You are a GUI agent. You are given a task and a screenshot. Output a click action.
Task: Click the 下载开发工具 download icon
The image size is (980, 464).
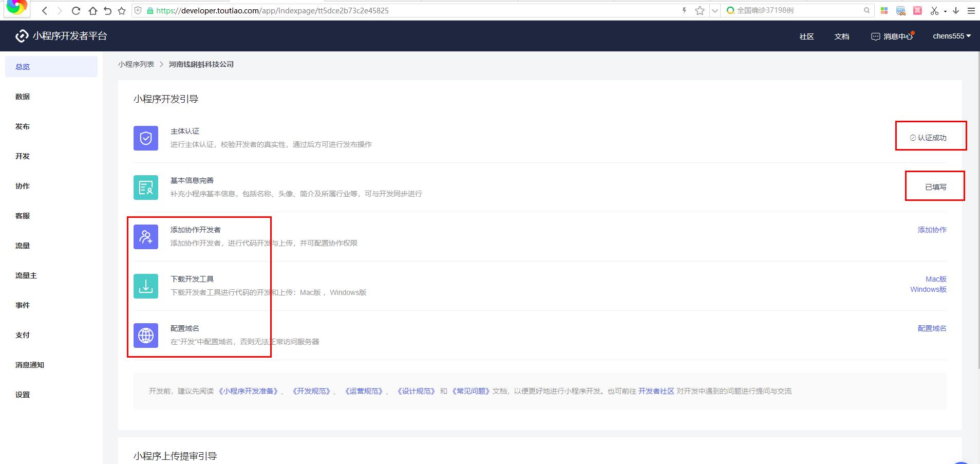pos(146,286)
